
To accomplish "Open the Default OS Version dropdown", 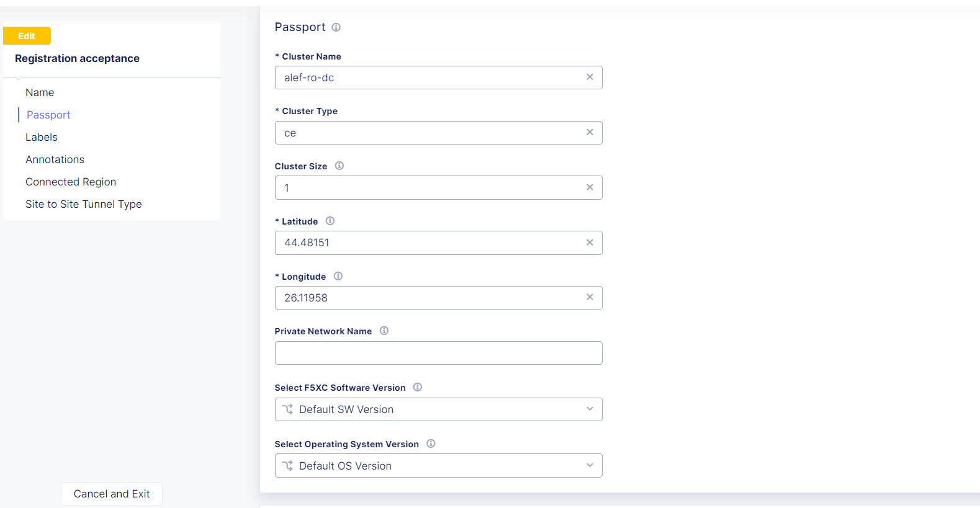I will [438, 466].
